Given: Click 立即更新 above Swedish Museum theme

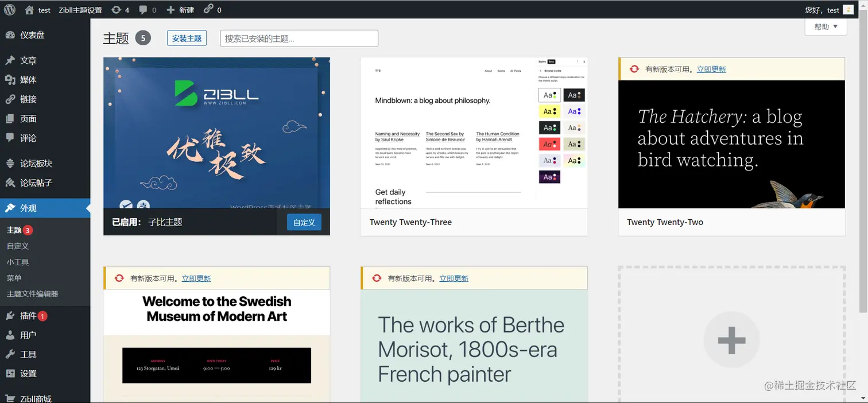Looking at the screenshot, I should point(196,278).
